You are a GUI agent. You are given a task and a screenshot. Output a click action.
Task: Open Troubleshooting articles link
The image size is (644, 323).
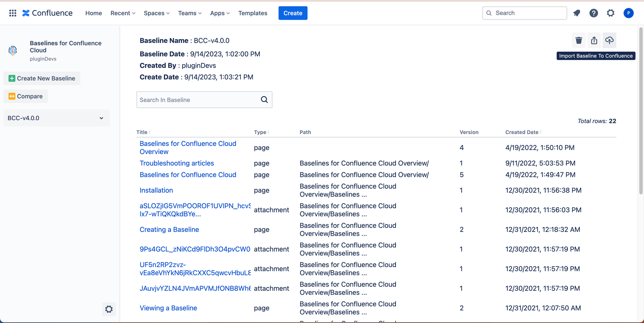click(x=177, y=163)
